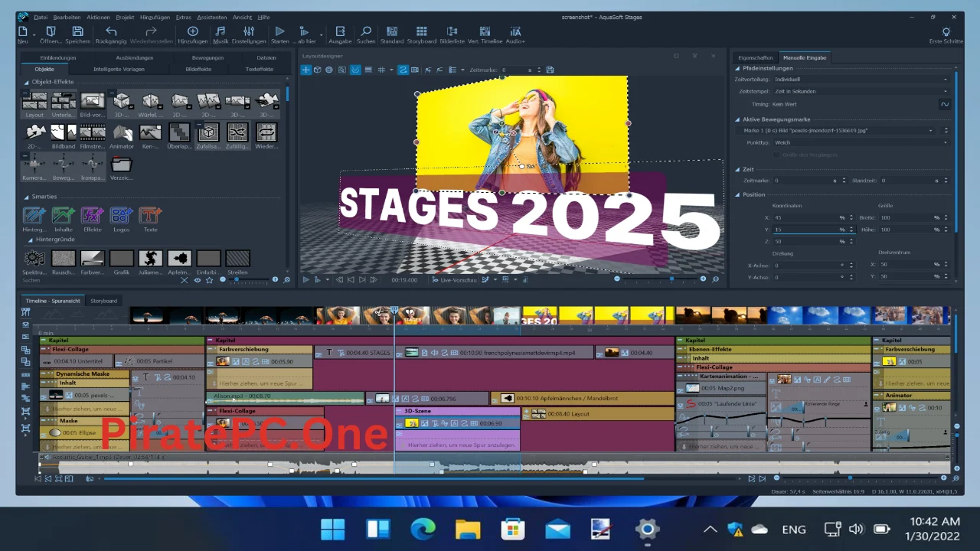Screen dimensions: 980x551
Task: Toggle the 3D cube view in Layoutdesigner
Action: 318,70
